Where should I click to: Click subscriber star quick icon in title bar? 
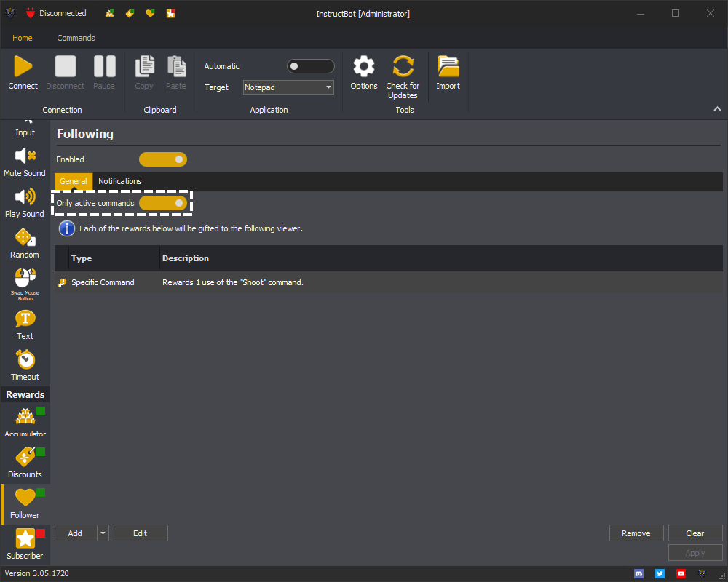tap(170, 14)
